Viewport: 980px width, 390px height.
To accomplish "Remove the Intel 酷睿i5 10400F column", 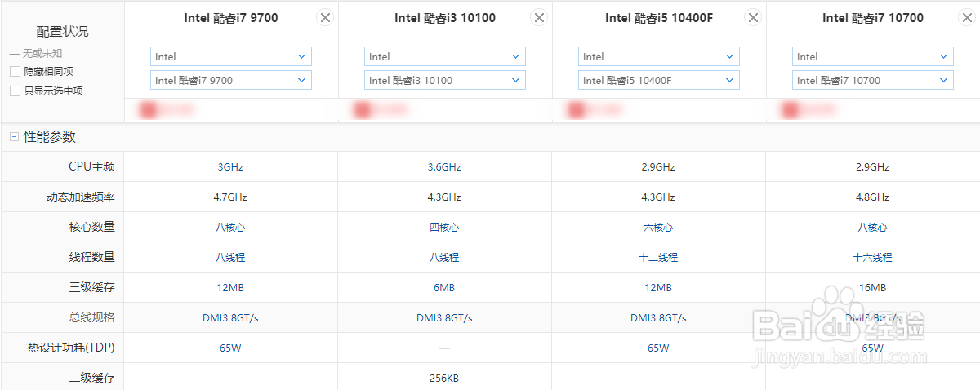I will (x=753, y=18).
